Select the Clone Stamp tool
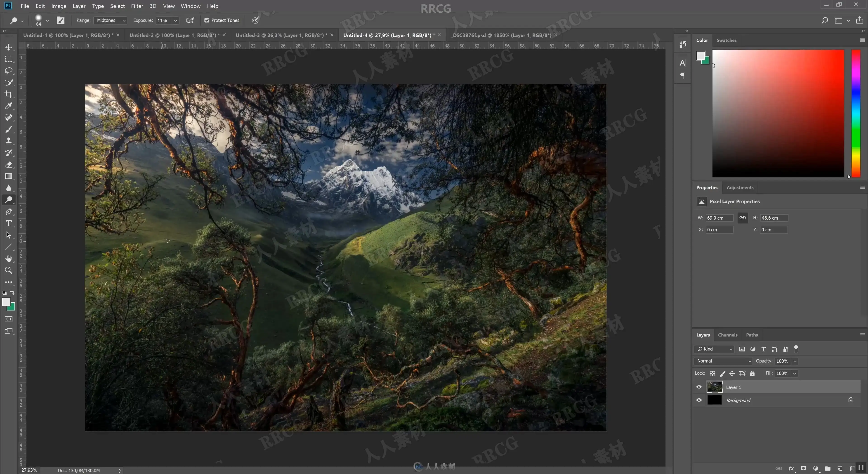Image resolution: width=868 pixels, height=474 pixels. tap(9, 141)
